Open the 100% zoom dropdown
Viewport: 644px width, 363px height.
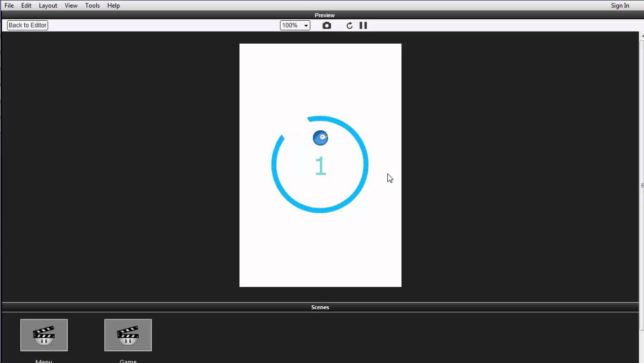(295, 25)
